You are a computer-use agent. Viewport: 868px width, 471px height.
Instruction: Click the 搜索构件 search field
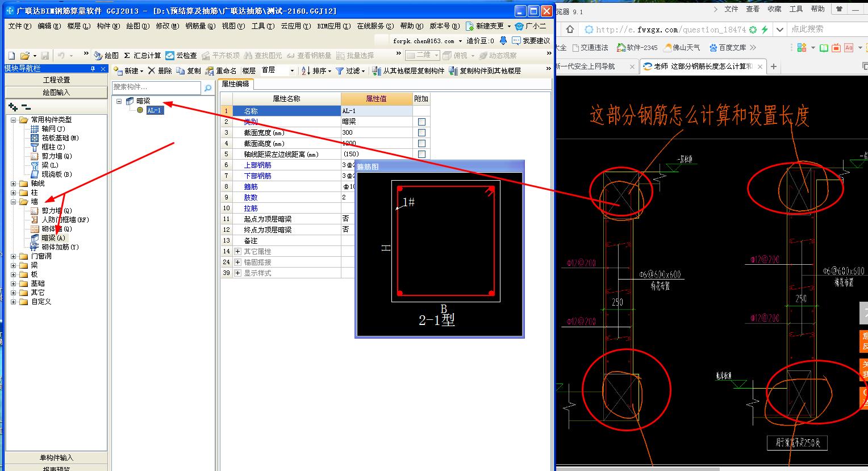pos(156,87)
